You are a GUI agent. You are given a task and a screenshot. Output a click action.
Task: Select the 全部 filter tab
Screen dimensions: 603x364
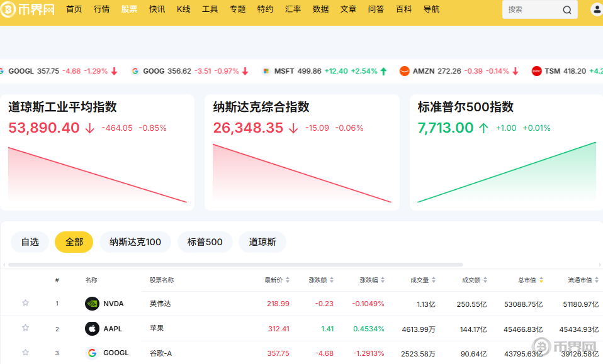pyautogui.click(x=74, y=242)
